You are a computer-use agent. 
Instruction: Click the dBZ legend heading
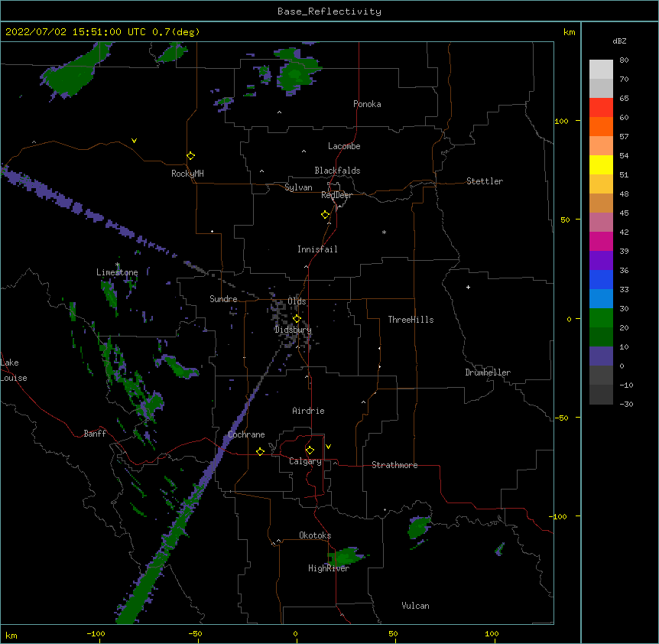(x=619, y=41)
